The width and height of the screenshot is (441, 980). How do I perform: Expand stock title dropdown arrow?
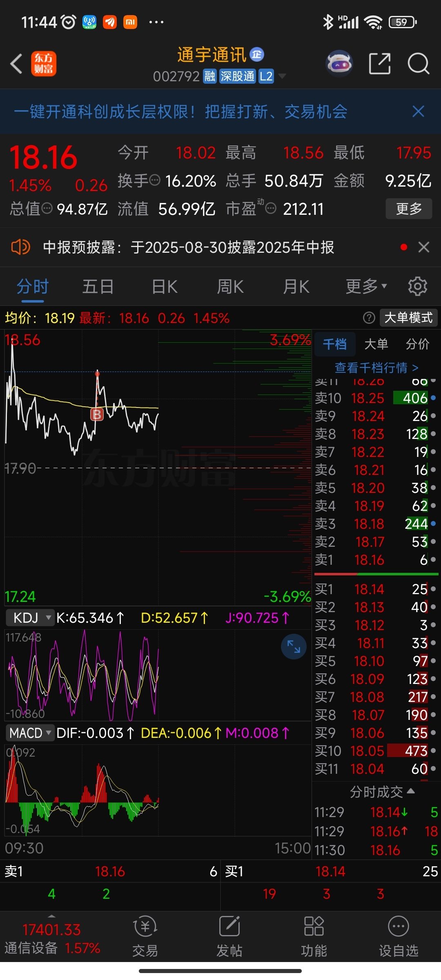click(282, 76)
